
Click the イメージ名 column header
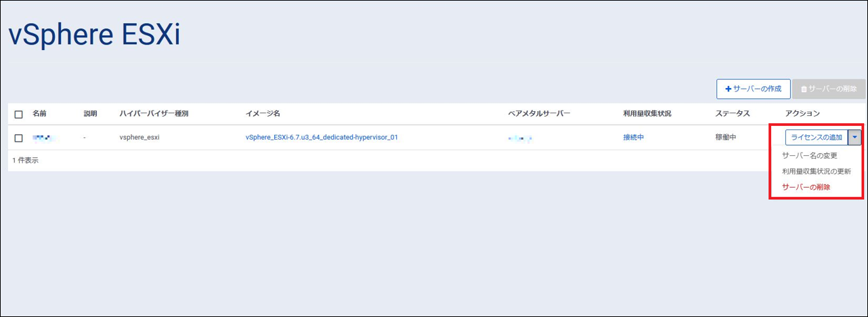click(263, 114)
